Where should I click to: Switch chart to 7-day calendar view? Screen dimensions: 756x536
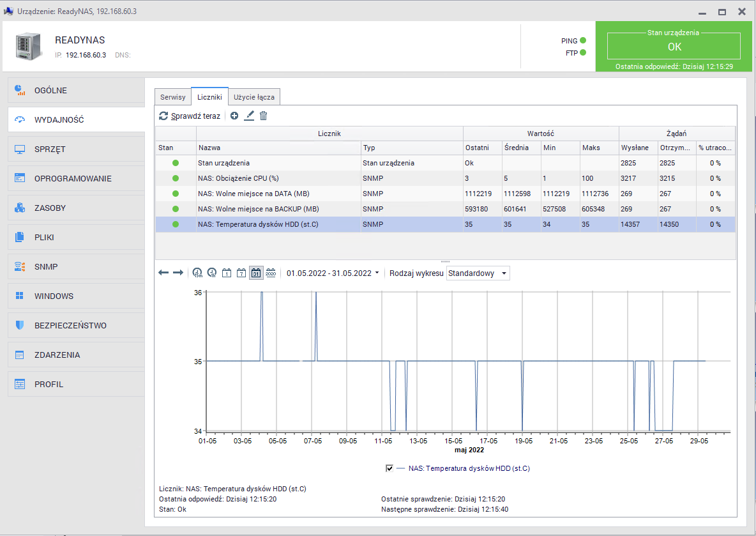241,273
